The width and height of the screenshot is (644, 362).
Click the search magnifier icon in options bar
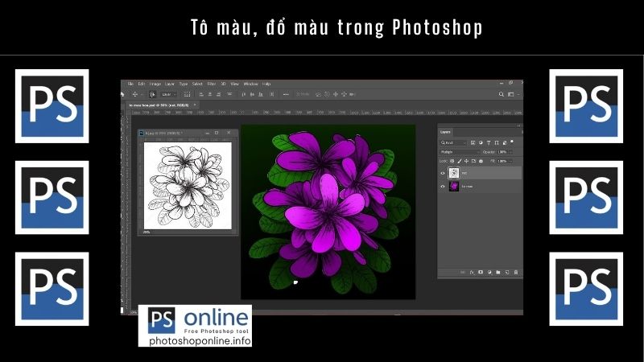(x=502, y=94)
